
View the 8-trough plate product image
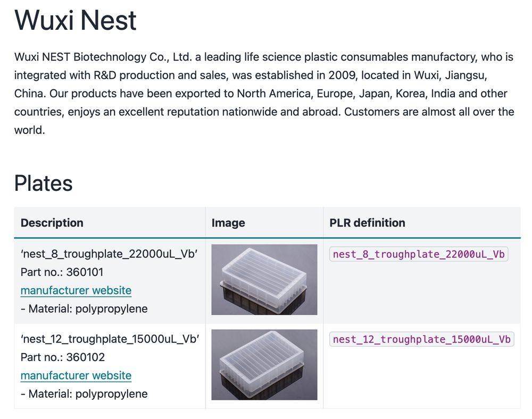264,280
